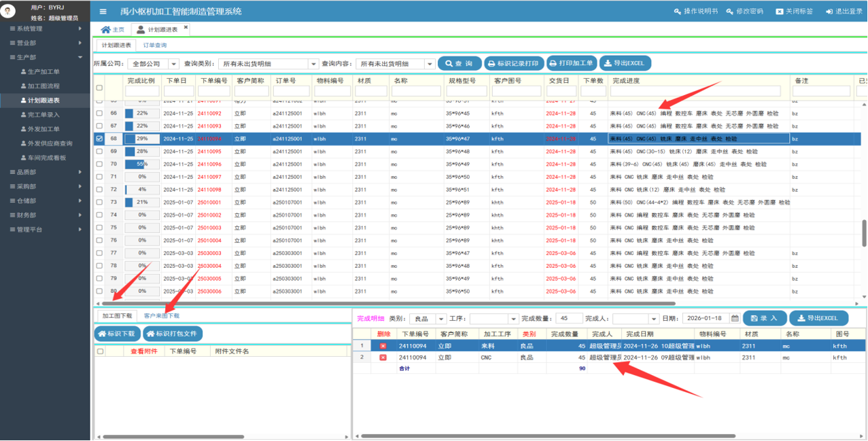
Task: Click the 标识下载 button
Action: (118, 334)
